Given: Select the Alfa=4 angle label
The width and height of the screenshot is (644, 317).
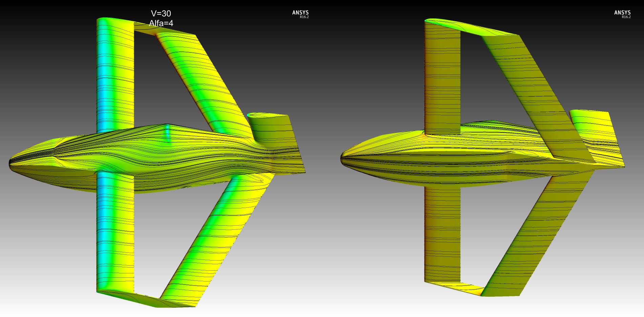Looking at the screenshot, I should tap(161, 23).
